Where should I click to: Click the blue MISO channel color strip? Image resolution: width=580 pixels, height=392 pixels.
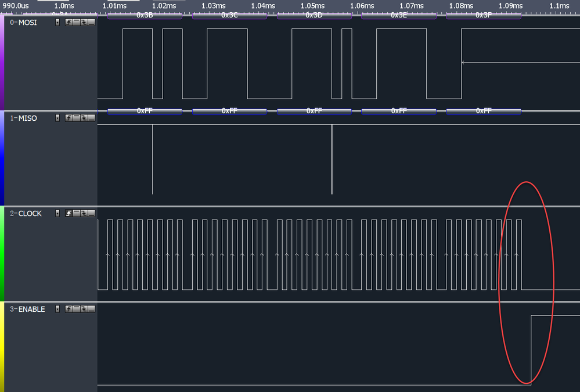2,158
